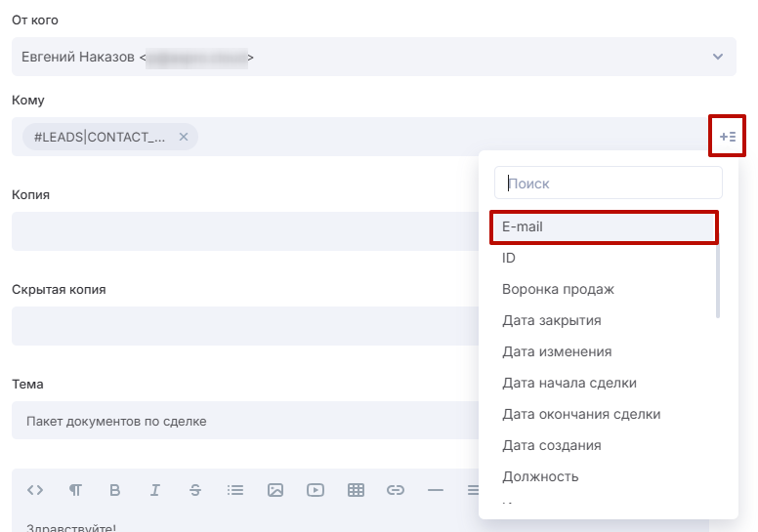Viewport: 758px width, 532px height.
Task: Open the variable list button in Кому
Action: (x=727, y=137)
